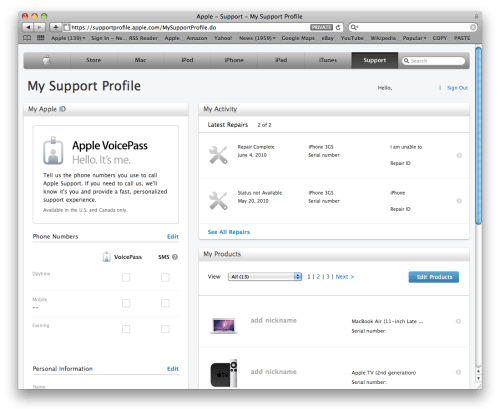The width and height of the screenshot is (500, 409).
Task: Open the iPod tab
Action: 187,60
